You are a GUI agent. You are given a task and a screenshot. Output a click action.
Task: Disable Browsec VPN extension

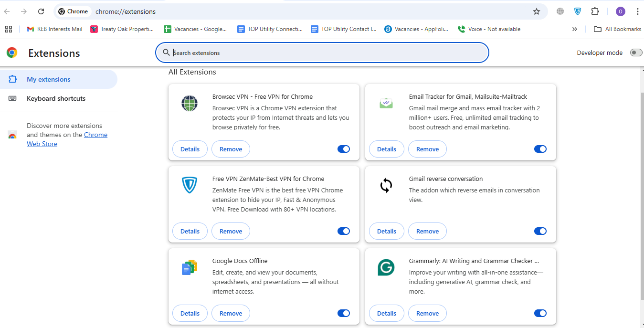coord(344,149)
